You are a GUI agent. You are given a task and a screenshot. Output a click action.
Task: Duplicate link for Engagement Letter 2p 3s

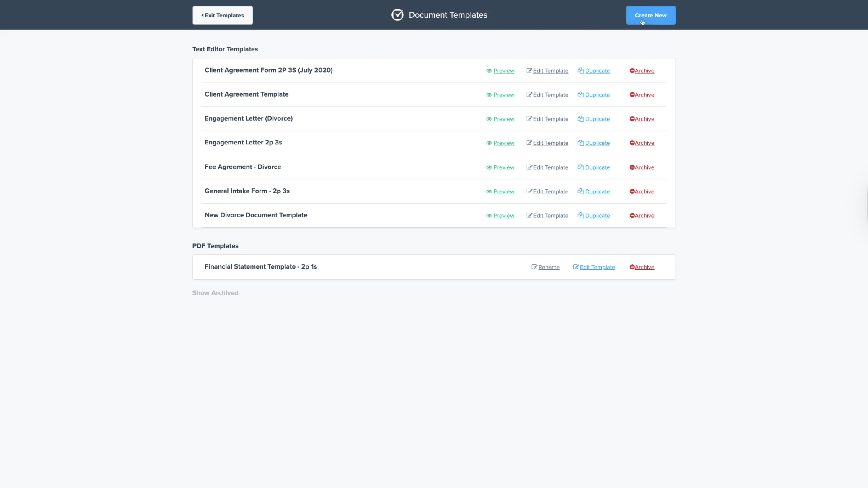(x=598, y=143)
